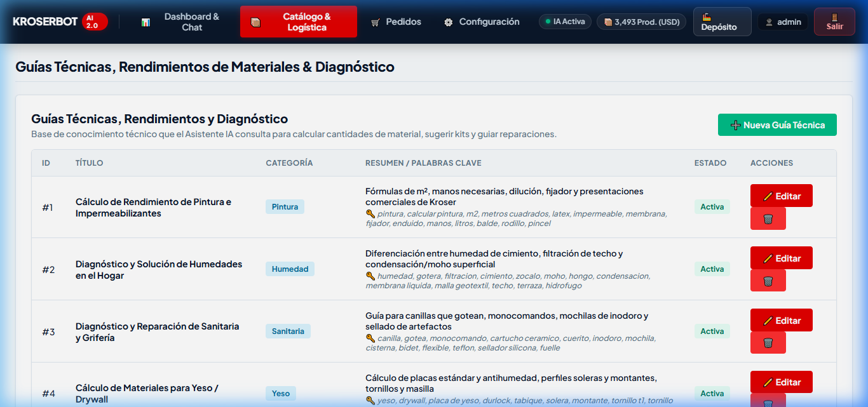The width and height of the screenshot is (868, 407).
Task: Open the Configuración menu item
Action: (482, 22)
